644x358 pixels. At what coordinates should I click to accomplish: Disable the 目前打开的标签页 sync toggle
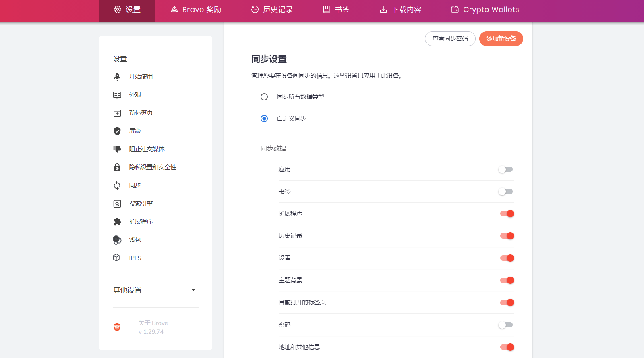pyautogui.click(x=507, y=302)
